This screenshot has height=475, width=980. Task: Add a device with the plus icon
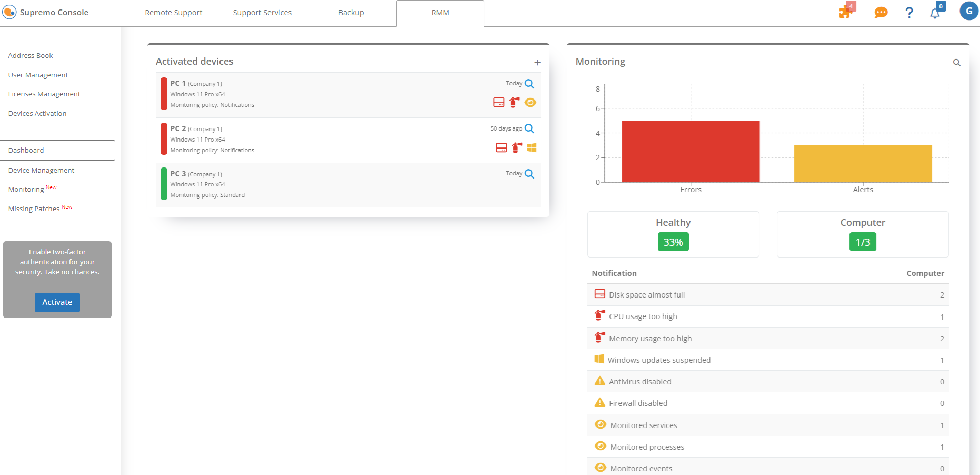click(x=537, y=63)
